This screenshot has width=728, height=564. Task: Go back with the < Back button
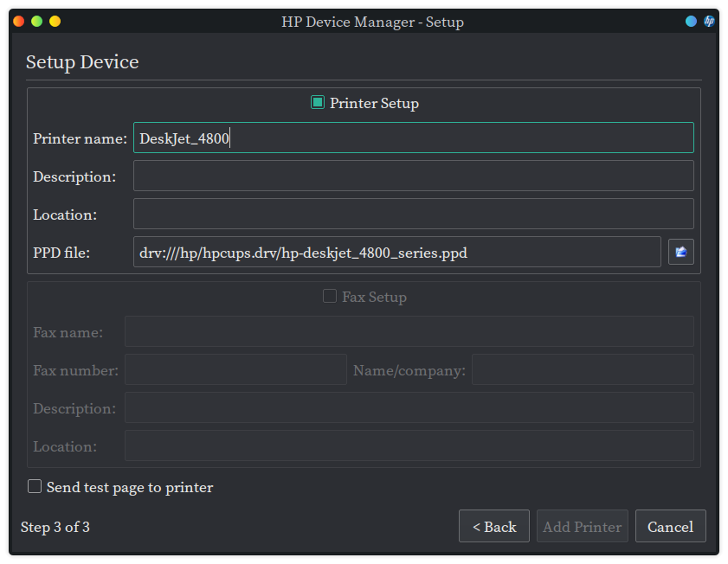tap(493, 527)
